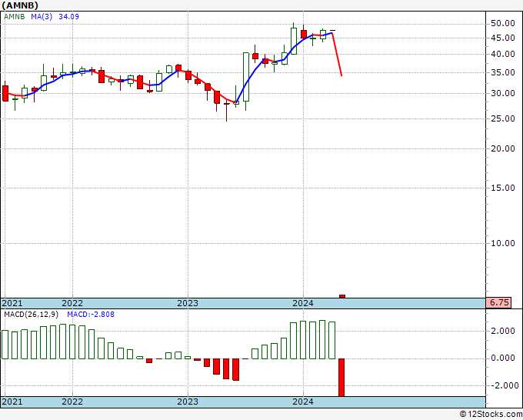The width and height of the screenshot is (523, 420).
Task: Click the 2.000 MACD axis label
Action: 503,331
